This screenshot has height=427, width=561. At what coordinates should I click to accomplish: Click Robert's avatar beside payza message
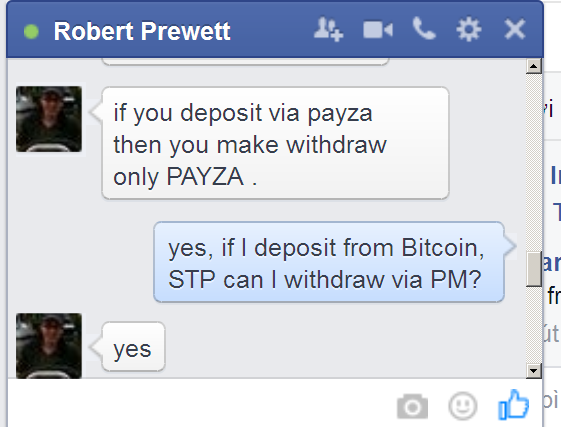49,119
